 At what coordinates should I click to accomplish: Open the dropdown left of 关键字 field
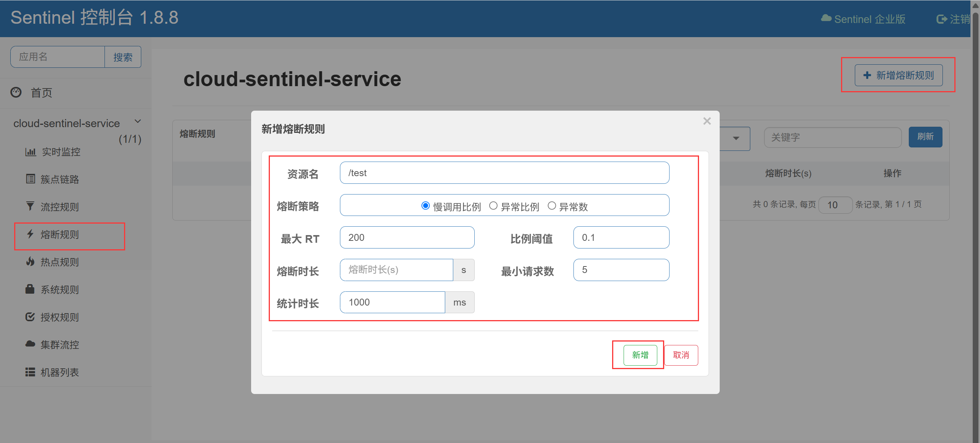pos(735,138)
